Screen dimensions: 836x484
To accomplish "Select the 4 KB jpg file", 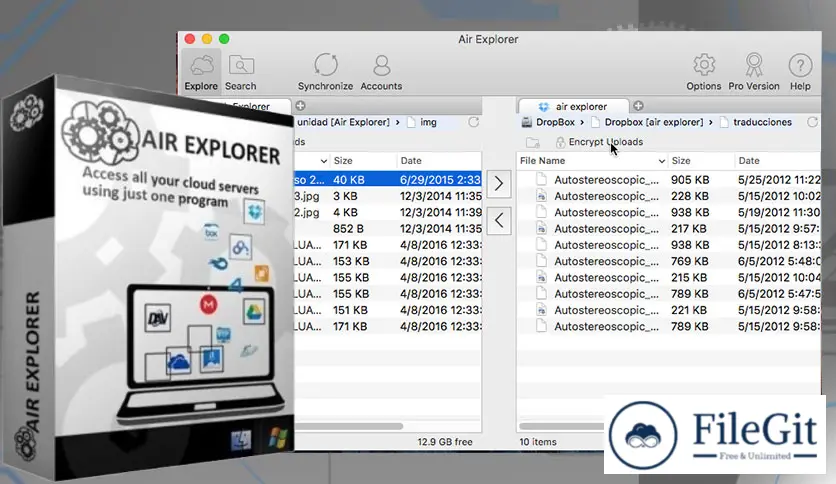I will click(x=388, y=212).
